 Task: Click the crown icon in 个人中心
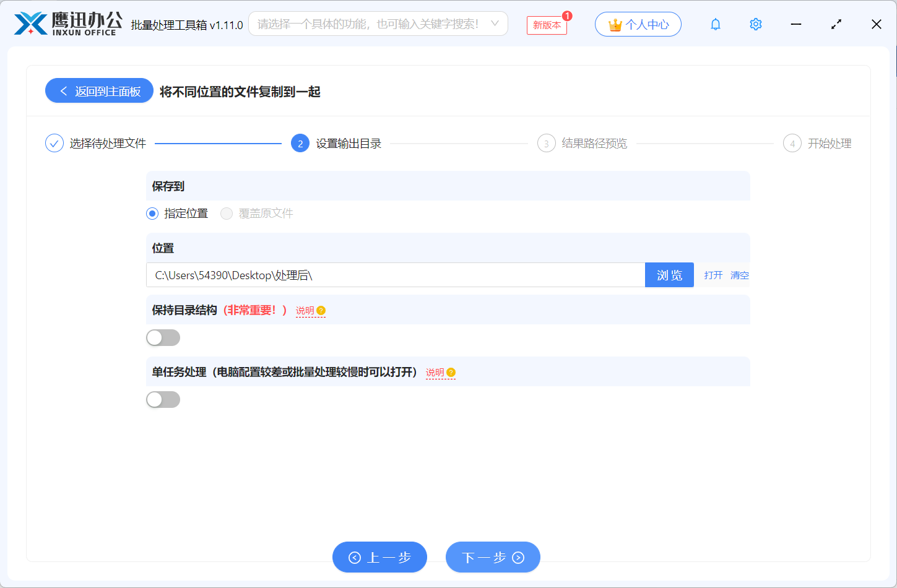[x=615, y=25]
